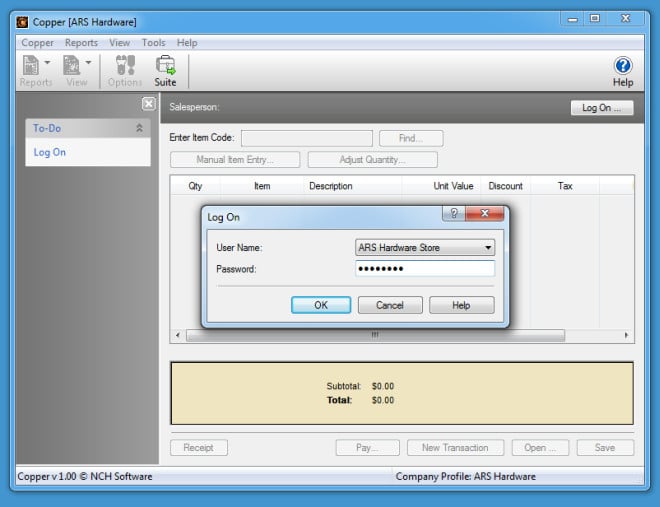Open the Reports toolbar dropdown arrow
This screenshot has height=507, width=660.
47,62
